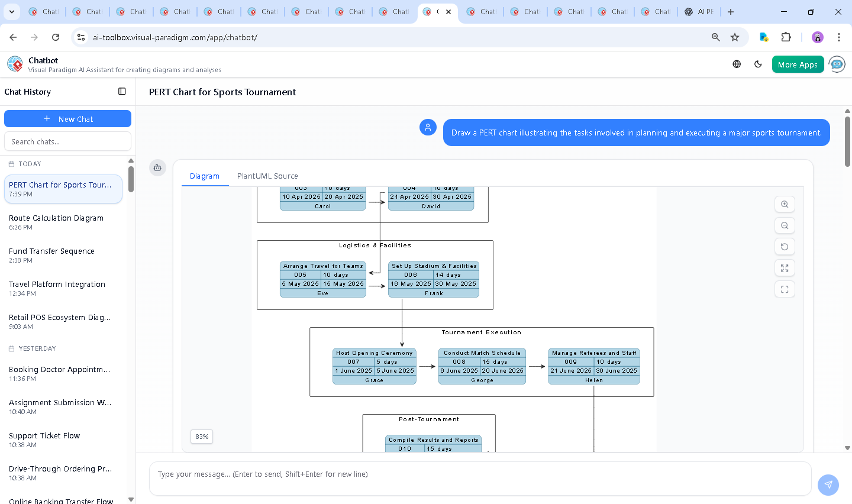Screen dimensions: 852x504
Task: Focus the Search chats field
Action: coord(67,141)
